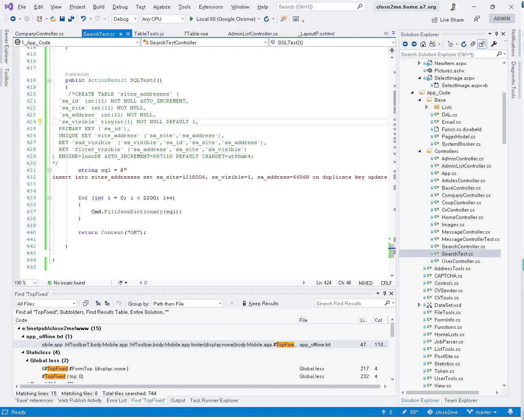Click the Live Share button
Screen dimensions: 524x420
447,20
